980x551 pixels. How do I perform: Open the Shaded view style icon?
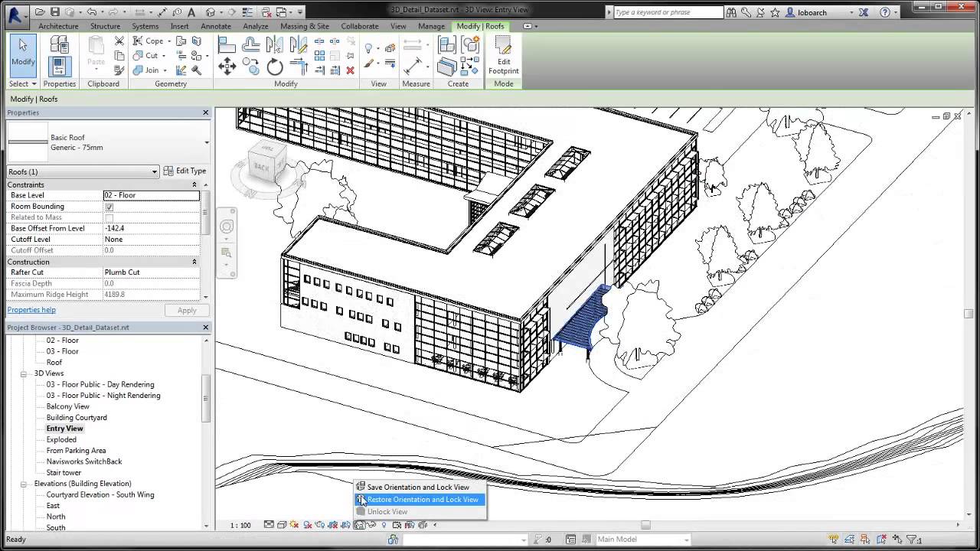[x=282, y=525]
